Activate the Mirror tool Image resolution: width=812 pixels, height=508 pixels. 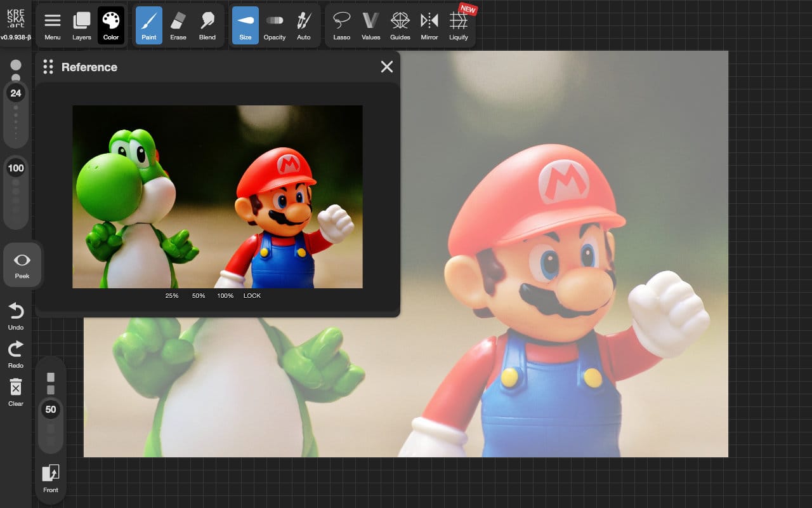(429, 25)
